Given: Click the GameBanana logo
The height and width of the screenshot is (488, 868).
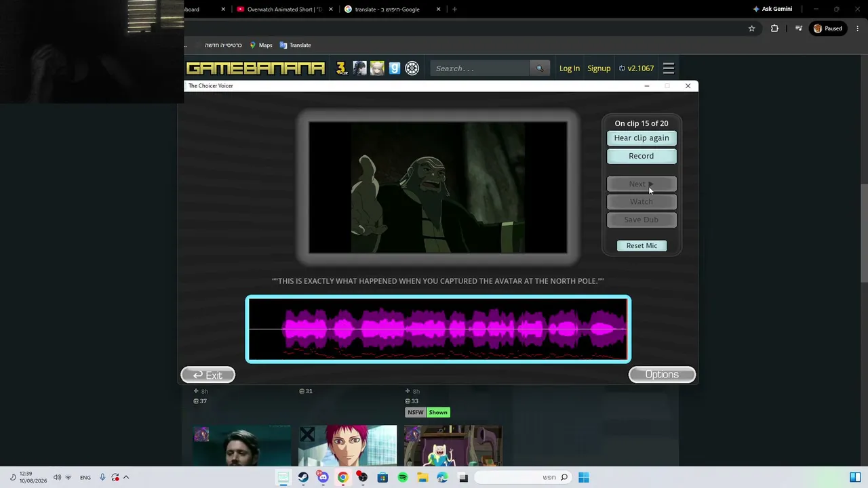Looking at the screenshot, I should 256,68.
